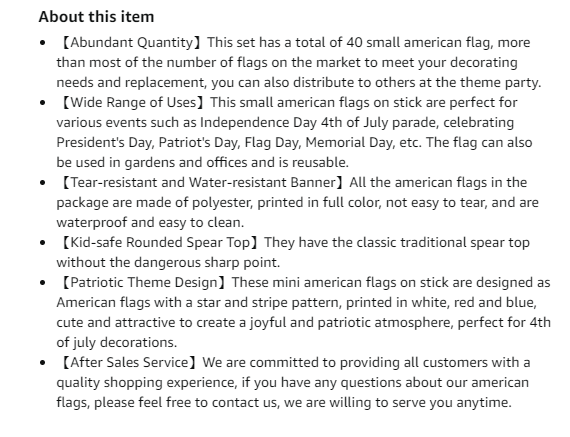Click the 'Abundant Quantity' bullet heading
The image size is (570, 437).
point(131,43)
